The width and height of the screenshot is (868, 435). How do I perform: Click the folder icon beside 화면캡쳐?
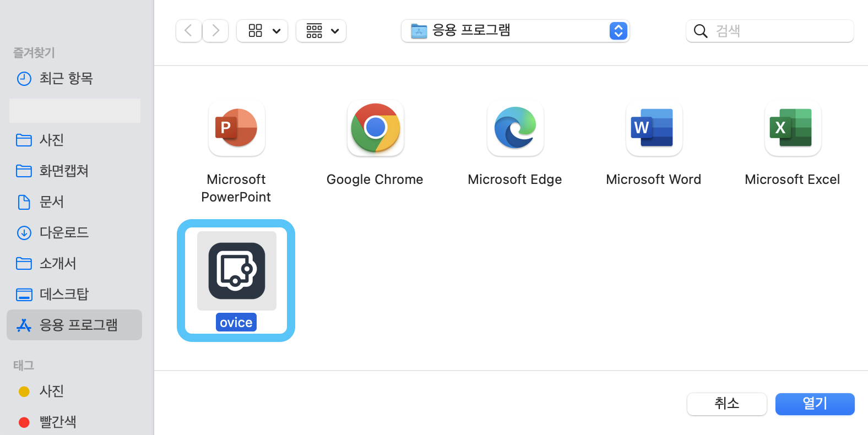coord(24,171)
